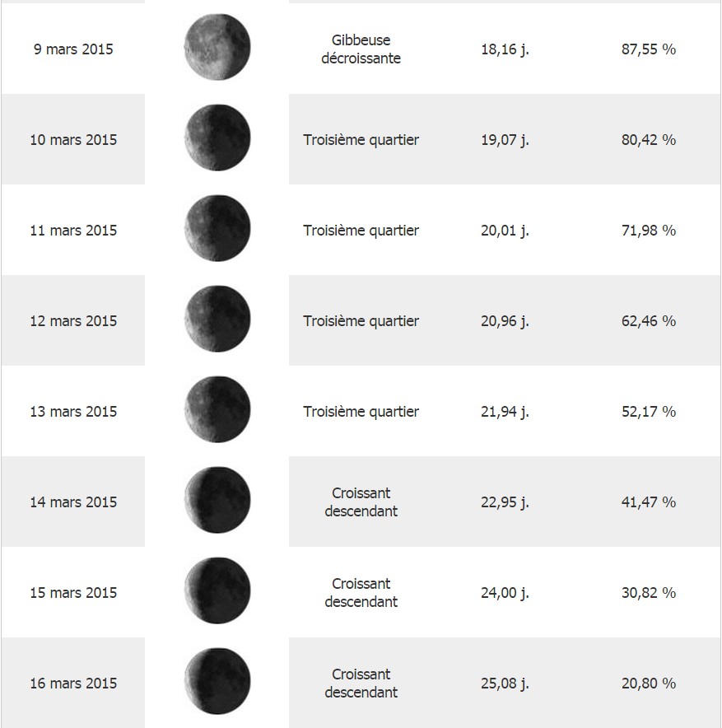This screenshot has height=728, width=722.
Task: Click "Troisième quartier" in the 11 mars row
Action: [361, 231]
